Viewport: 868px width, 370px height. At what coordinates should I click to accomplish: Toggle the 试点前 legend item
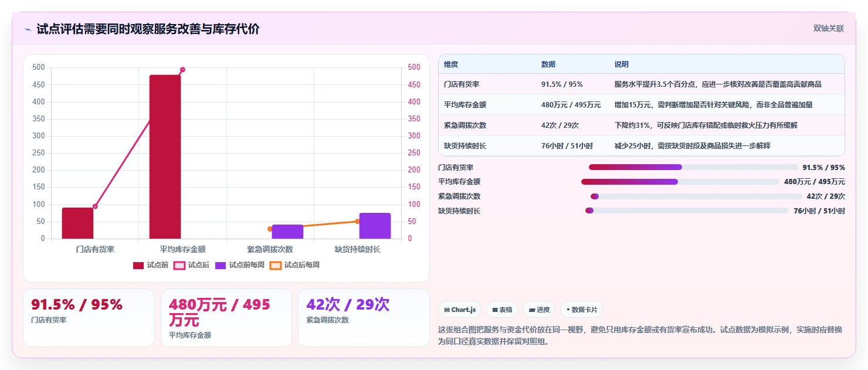150,265
